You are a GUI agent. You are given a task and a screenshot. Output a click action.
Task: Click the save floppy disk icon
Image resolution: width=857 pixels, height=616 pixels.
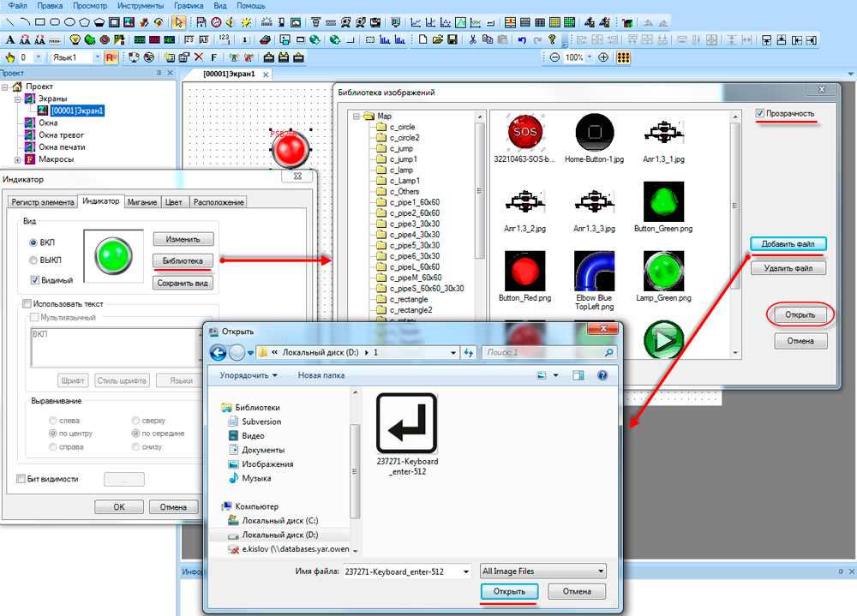tap(452, 39)
